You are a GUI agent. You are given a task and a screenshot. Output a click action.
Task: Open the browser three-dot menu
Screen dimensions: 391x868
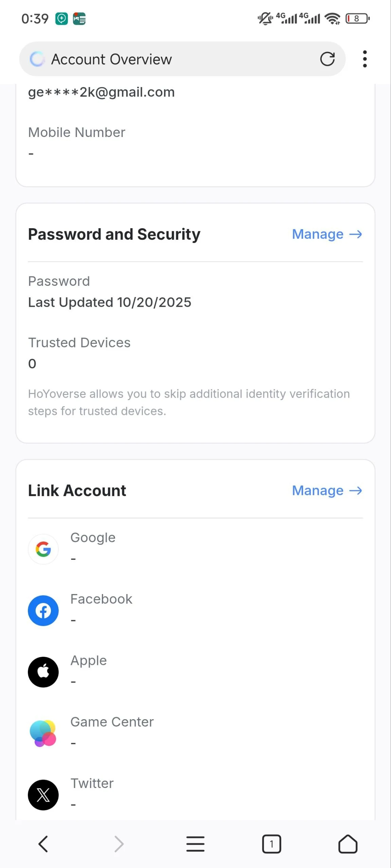pyautogui.click(x=365, y=59)
